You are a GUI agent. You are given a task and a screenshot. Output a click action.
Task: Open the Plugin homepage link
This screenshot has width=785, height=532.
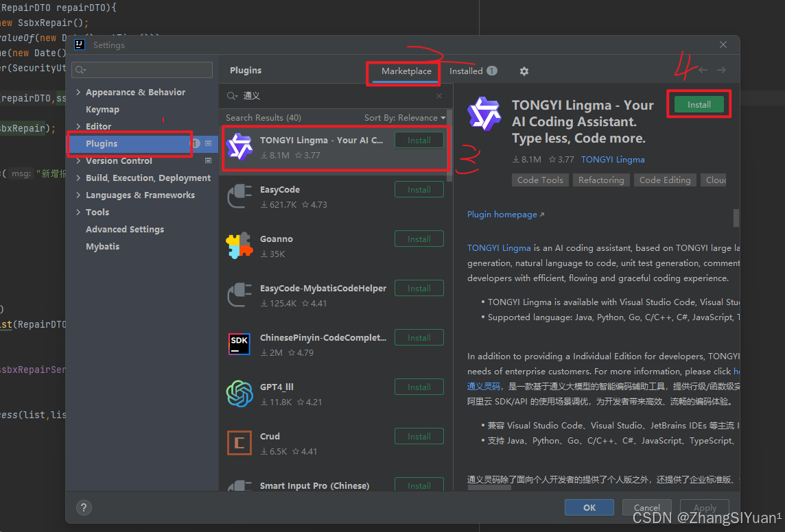(505, 214)
